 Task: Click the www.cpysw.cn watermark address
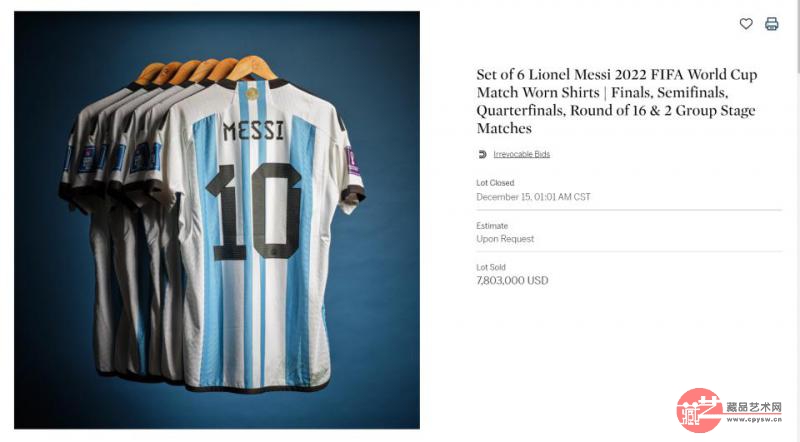click(x=754, y=420)
